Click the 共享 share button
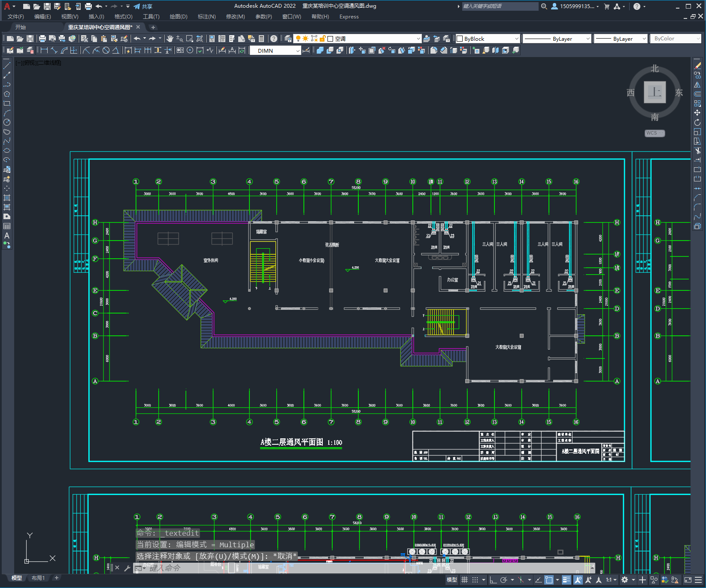 (x=143, y=6)
